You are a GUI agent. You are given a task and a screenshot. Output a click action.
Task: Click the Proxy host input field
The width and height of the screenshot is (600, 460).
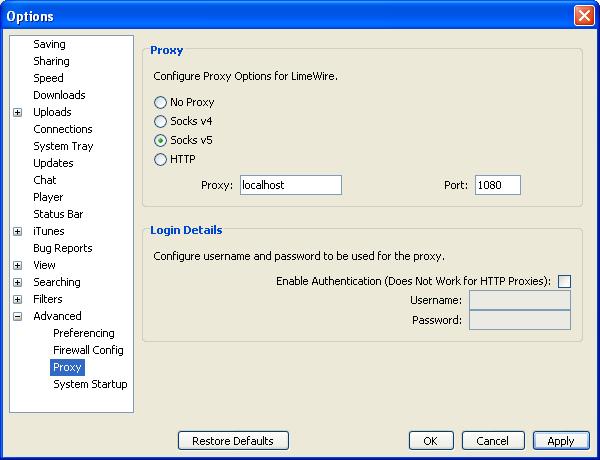click(291, 185)
